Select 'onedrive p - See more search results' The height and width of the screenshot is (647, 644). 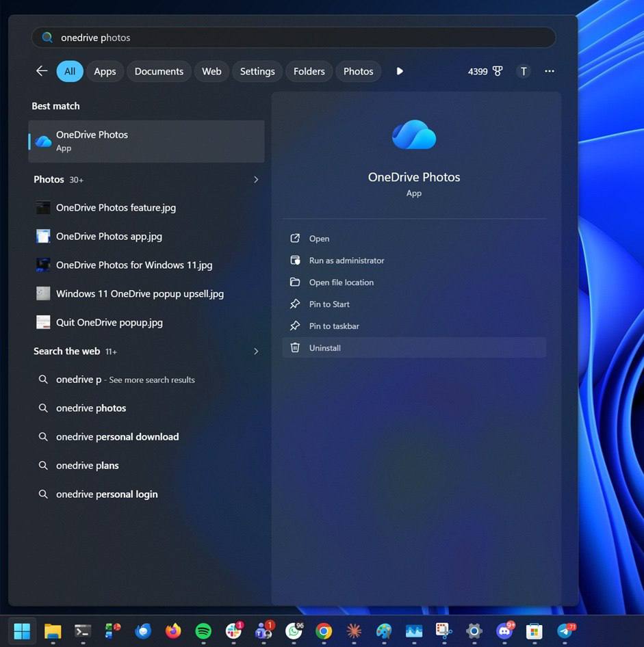pyautogui.click(x=146, y=380)
